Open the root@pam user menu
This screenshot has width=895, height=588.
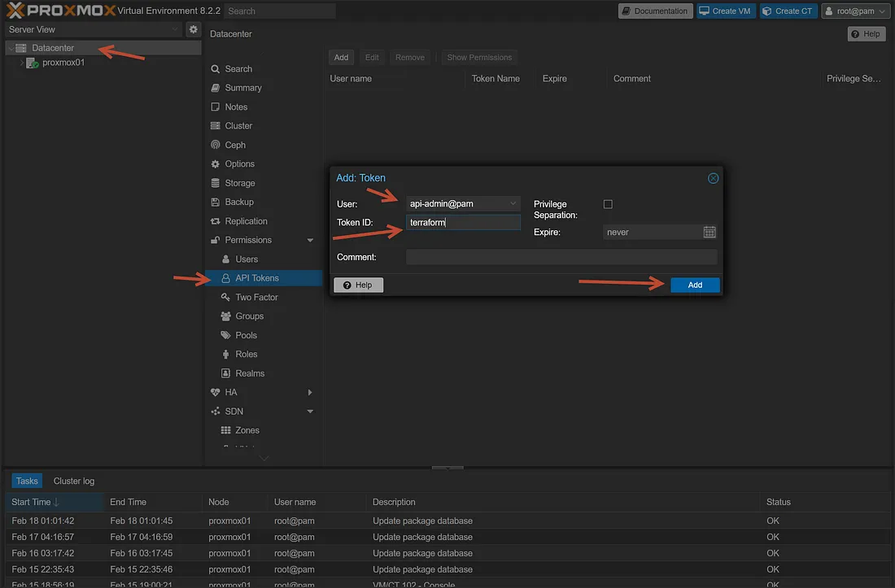coord(855,11)
